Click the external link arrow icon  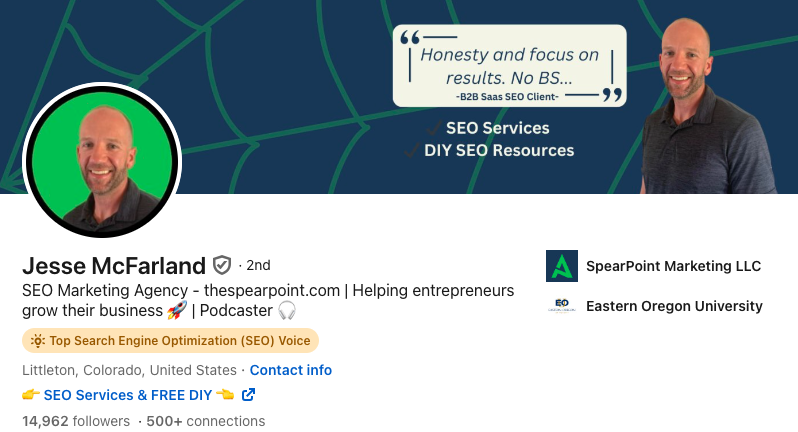point(248,394)
